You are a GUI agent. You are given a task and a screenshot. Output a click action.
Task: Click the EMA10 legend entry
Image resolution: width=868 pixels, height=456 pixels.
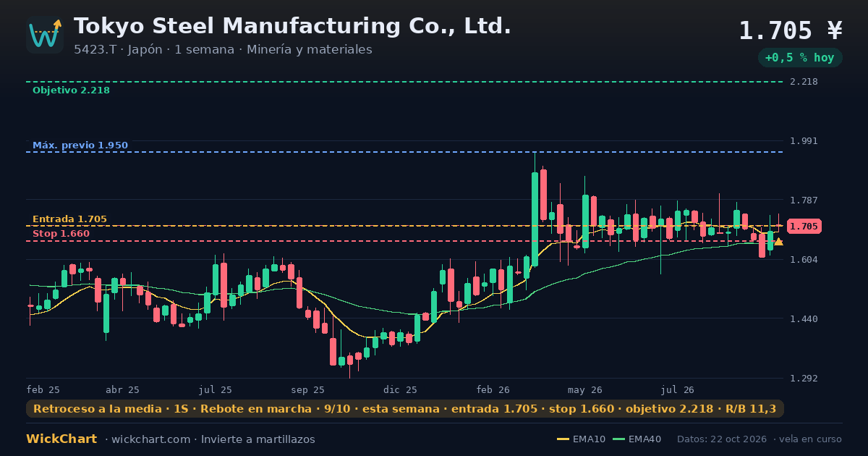(582, 439)
